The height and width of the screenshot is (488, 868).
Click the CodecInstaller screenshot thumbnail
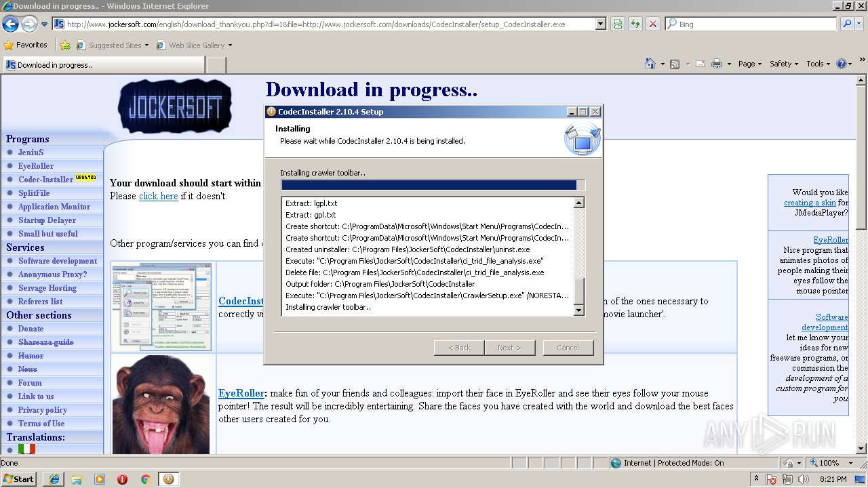(161, 307)
